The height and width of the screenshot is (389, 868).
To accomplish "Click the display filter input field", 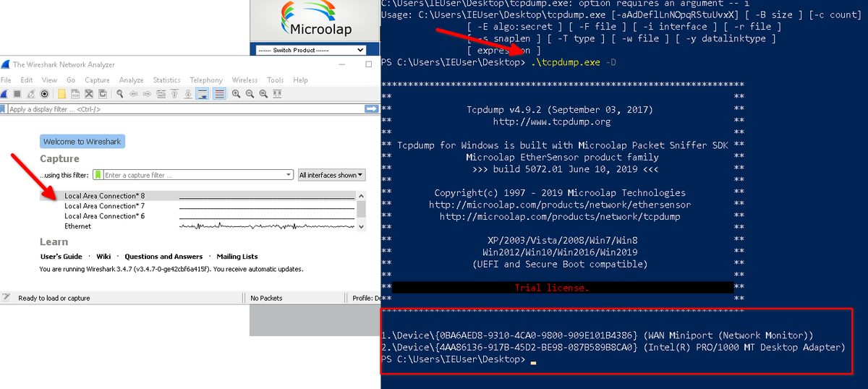I will [185, 109].
